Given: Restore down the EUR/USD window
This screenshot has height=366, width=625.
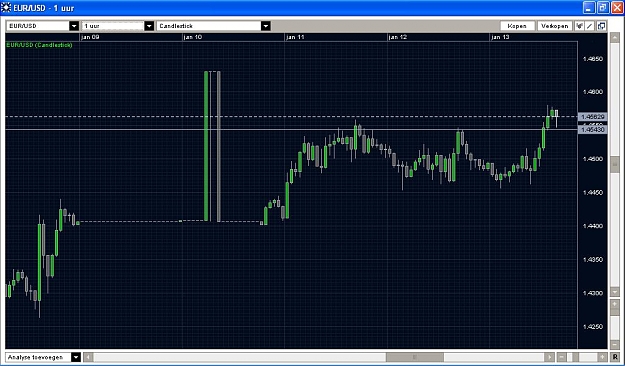Looking at the screenshot, I should point(603,8).
